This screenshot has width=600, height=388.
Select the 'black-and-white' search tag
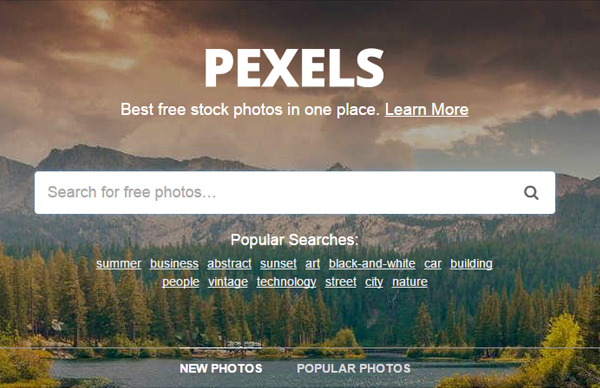pos(372,264)
